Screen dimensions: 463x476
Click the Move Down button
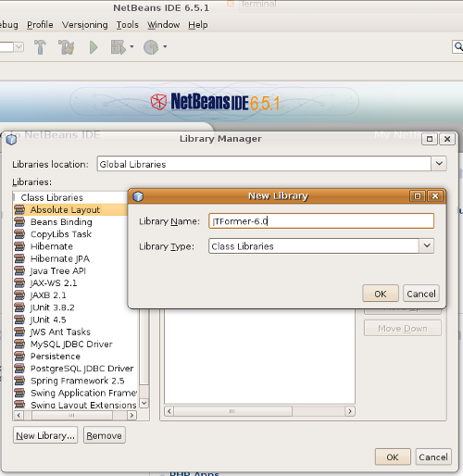(403, 328)
